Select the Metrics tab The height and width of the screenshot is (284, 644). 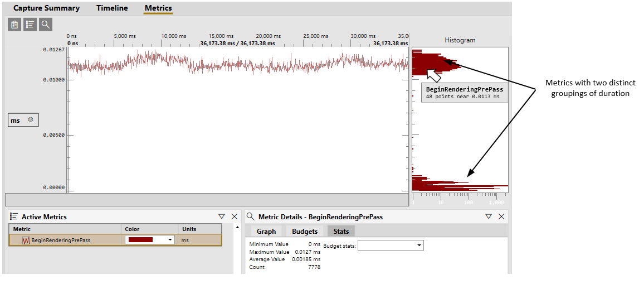(158, 8)
